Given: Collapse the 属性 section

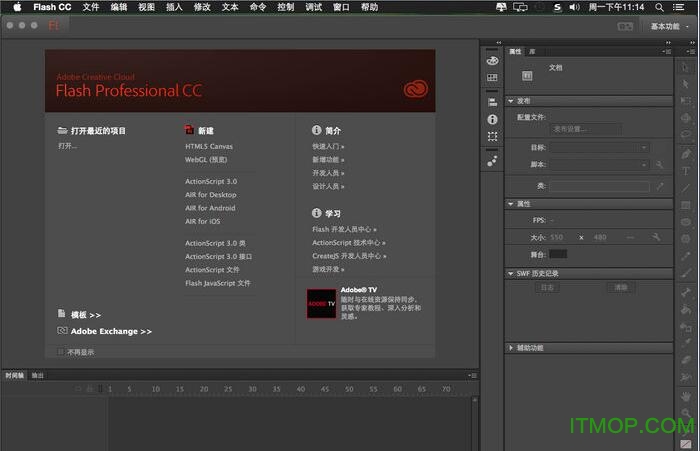Looking at the screenshot, I should click(x=511, y=204).
